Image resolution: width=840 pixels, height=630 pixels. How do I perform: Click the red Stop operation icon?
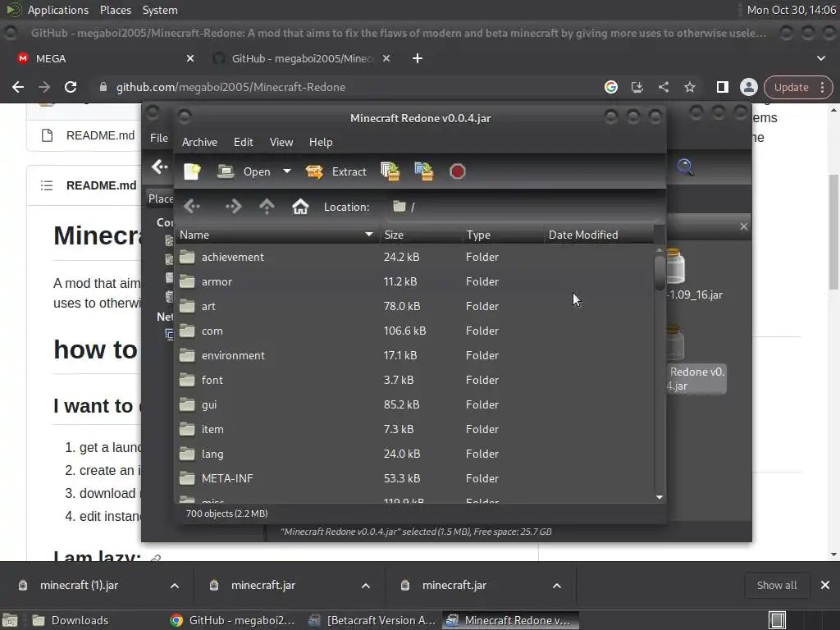tap(457, 171)
